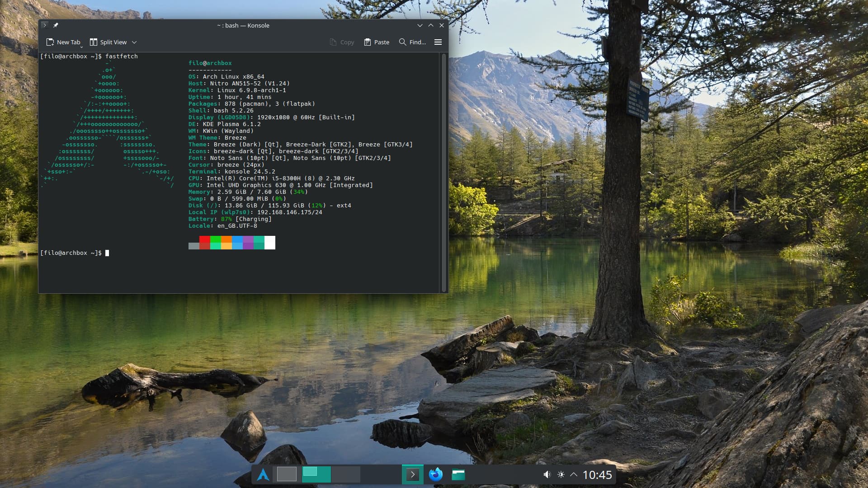Click the 10:45 clock

597,474
